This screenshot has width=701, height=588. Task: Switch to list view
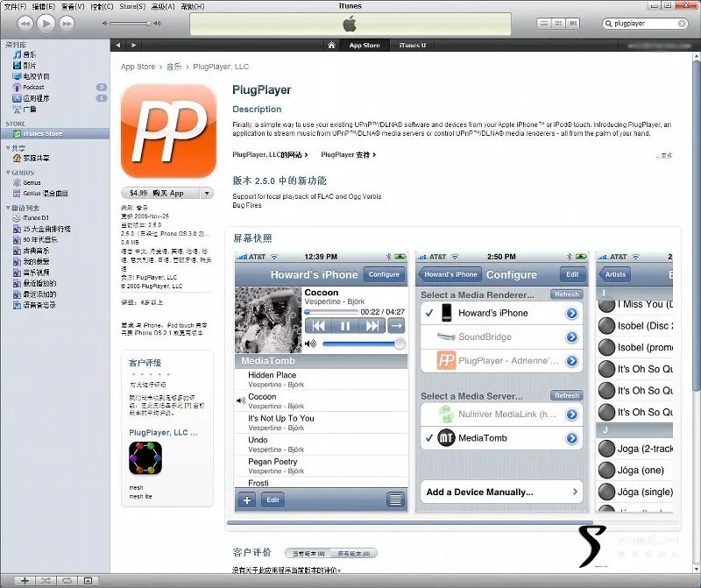543,24
